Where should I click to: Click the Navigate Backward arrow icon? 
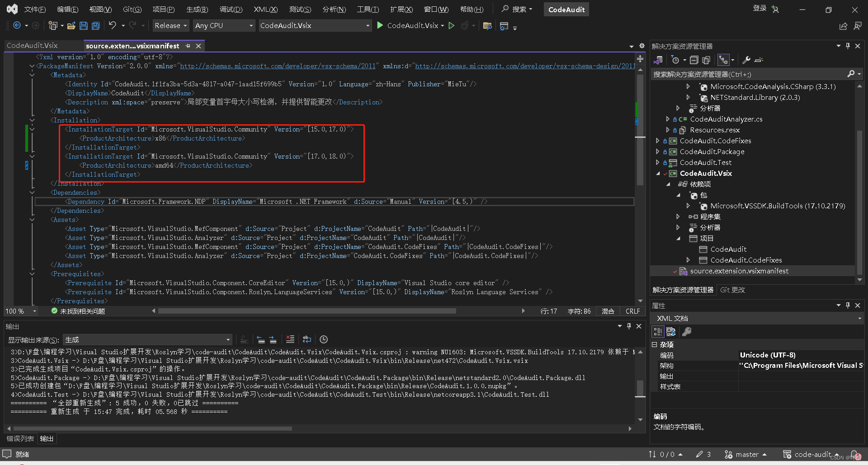[x=17, y=26]
